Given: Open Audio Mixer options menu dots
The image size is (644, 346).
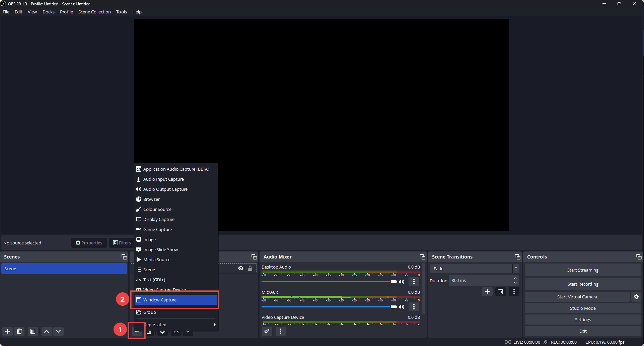Looking at the screenshot, I should [281, 331].
